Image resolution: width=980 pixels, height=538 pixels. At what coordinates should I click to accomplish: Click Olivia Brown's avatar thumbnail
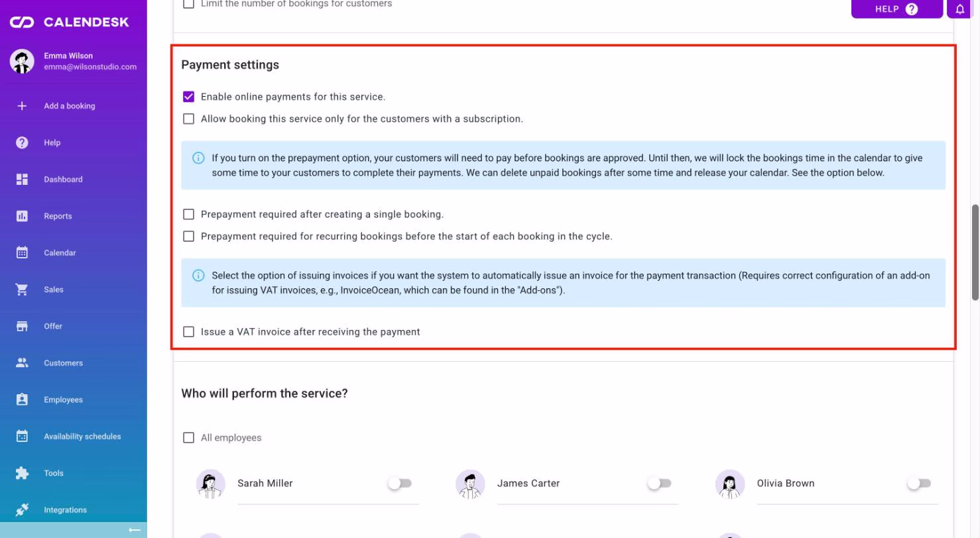pos(730,484)
